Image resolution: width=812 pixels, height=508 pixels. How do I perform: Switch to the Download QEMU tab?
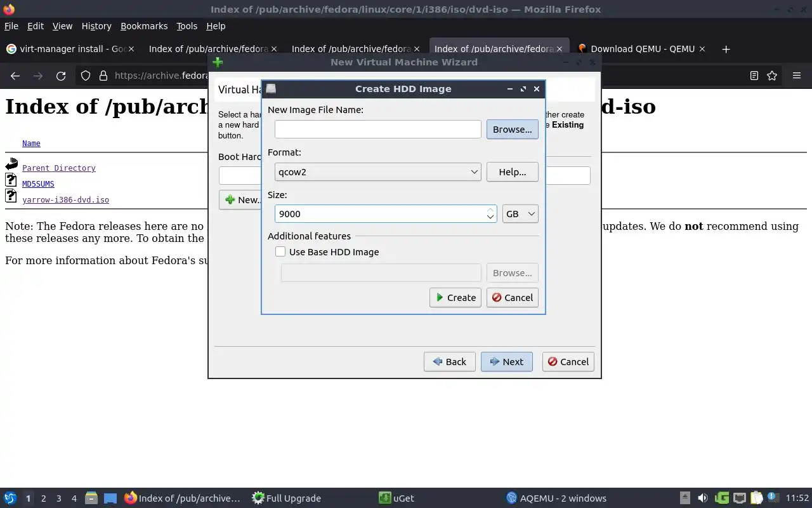[x=642, y=49]
